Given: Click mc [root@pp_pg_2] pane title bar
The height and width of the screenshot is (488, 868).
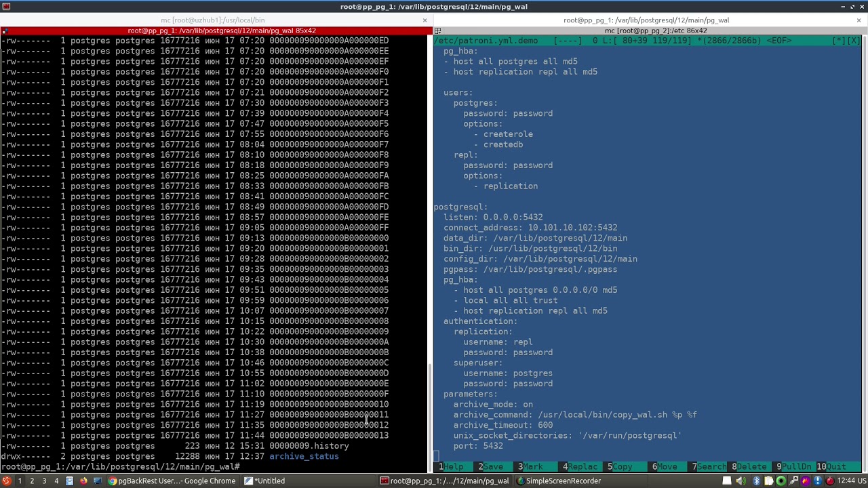Looking at the screenshot, I should [x=655, y=30].
